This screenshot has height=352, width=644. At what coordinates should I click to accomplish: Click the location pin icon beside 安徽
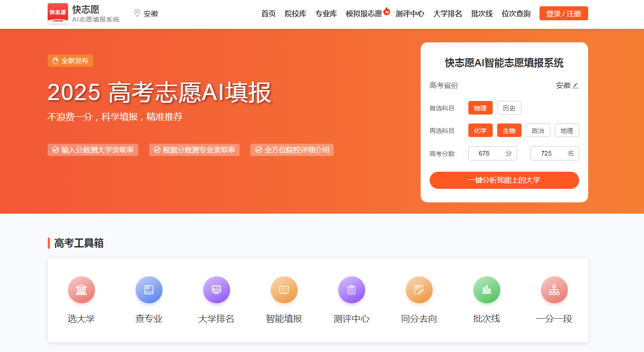pos(137,14)
